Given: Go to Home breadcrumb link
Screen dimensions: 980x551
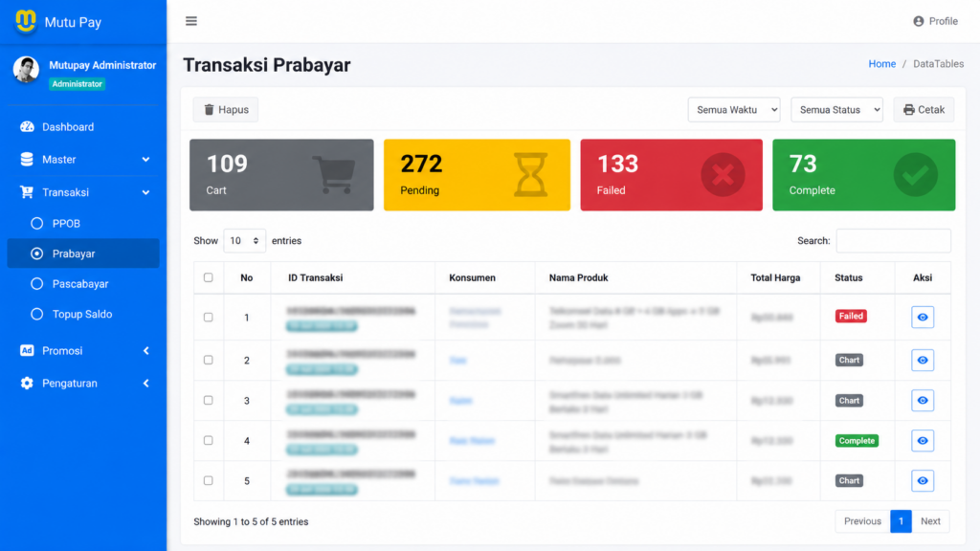Looking at the screenshot, I should [x=881, y=64].
